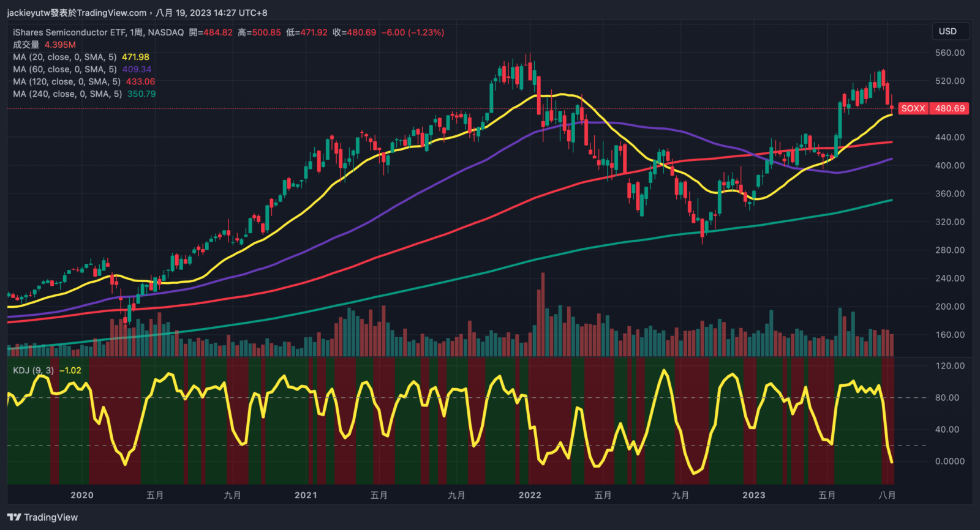This screenshot has width=980, height=530.
Task: Open the USD currency selector
Action: click(947, 31)
